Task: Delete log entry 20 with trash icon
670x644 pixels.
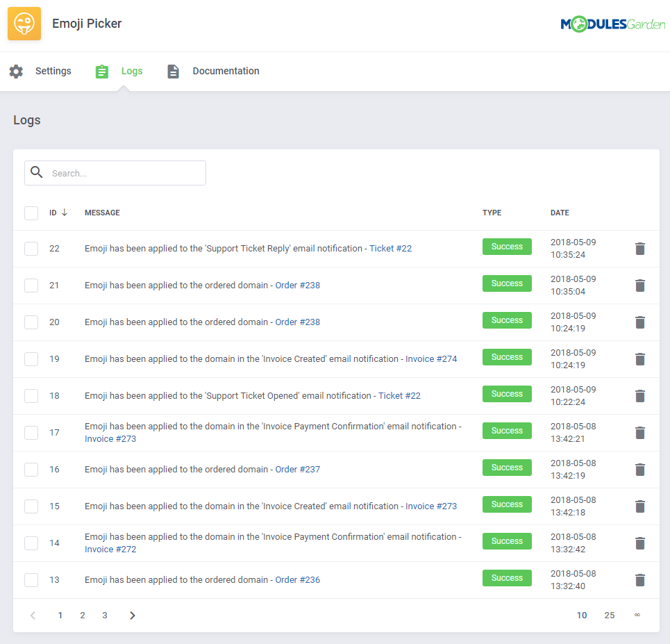Action: point(639,322)
